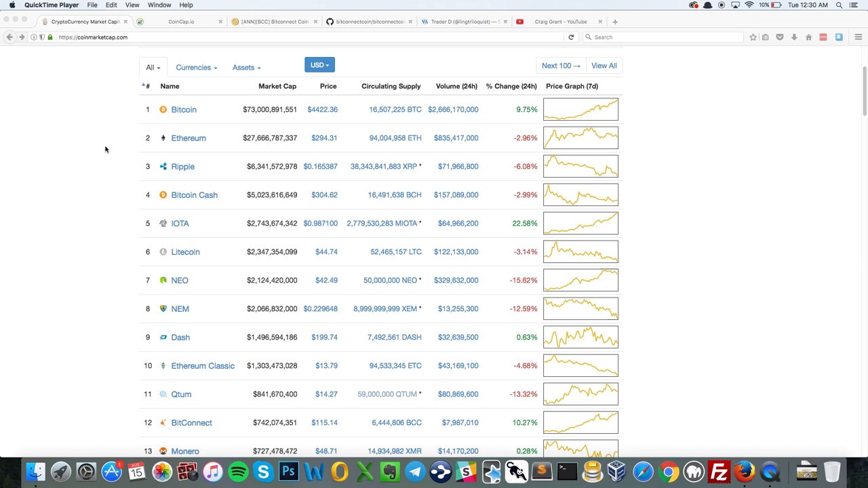Viewport: 868px width, 488px height.
Task: Switch to the CoinCap.io tab
Action: point(181,22)
